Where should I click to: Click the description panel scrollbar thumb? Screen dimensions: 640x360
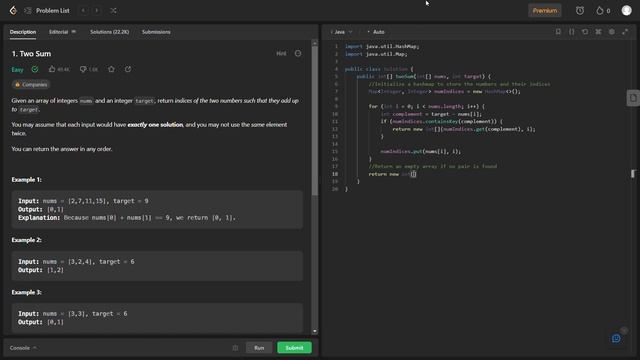(315, 120)
